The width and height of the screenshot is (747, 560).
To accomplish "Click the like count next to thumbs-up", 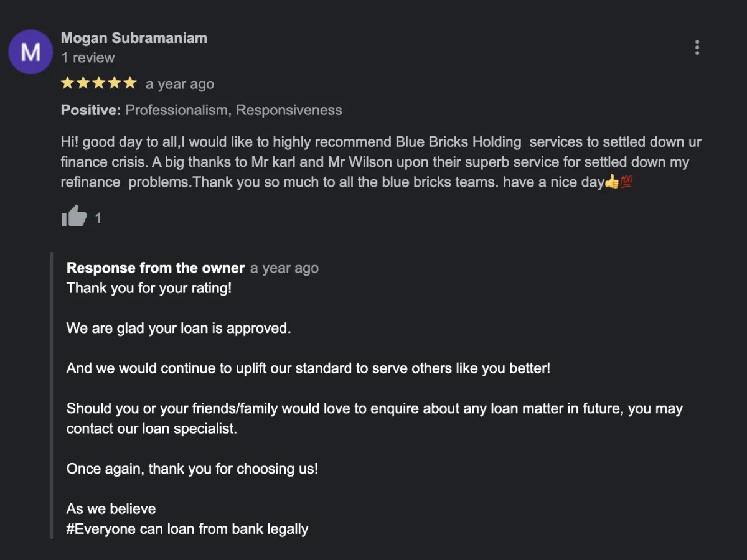I will [x=98, y=218].
